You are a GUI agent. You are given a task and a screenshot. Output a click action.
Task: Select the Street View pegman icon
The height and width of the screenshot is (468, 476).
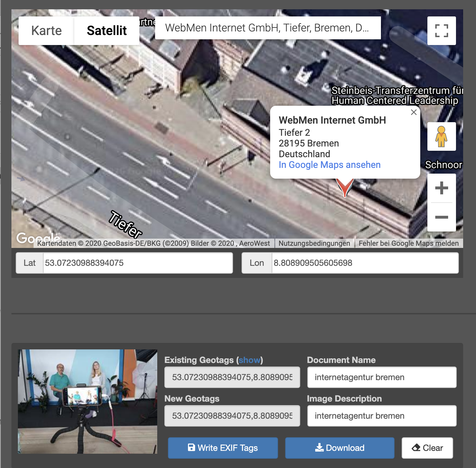442,136
